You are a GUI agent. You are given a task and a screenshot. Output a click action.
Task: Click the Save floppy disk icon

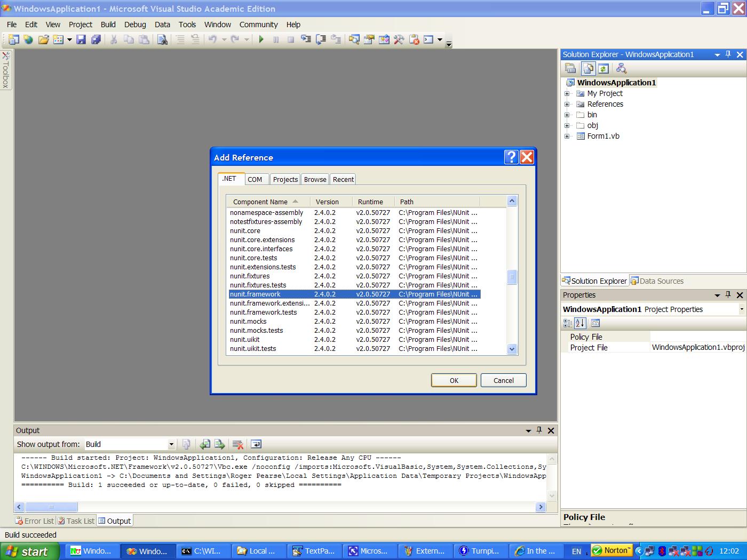81,39
